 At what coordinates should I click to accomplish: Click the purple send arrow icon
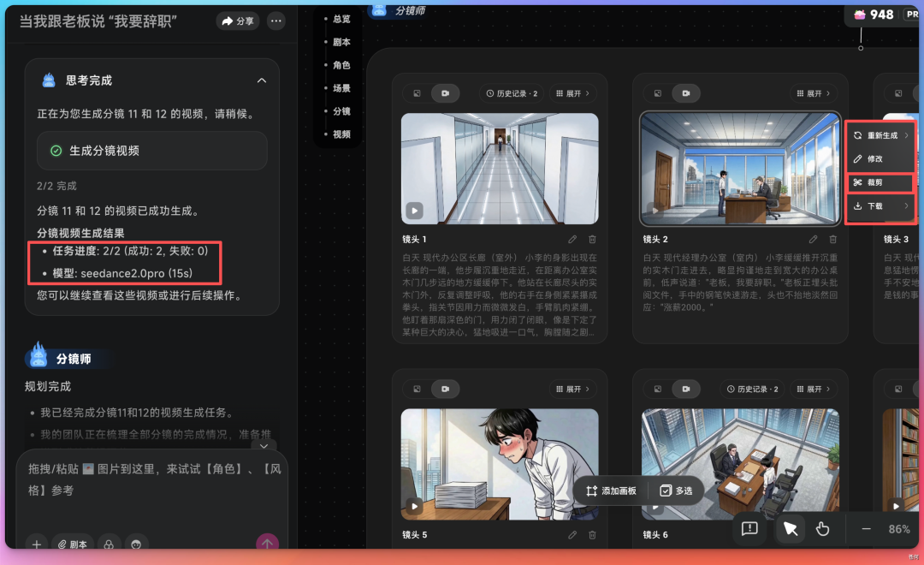pyautogui.click(x=267, y=543)
